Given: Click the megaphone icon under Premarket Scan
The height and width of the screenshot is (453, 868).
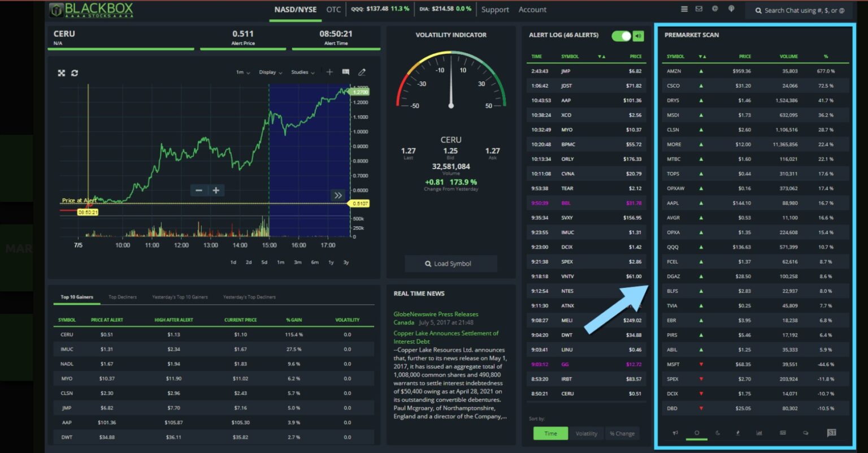Looking at the screenshot, I should (675, 433).
